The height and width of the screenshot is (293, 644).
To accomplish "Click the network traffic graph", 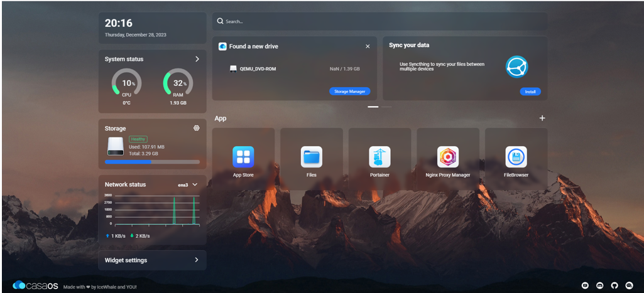I will pos(153,210).
